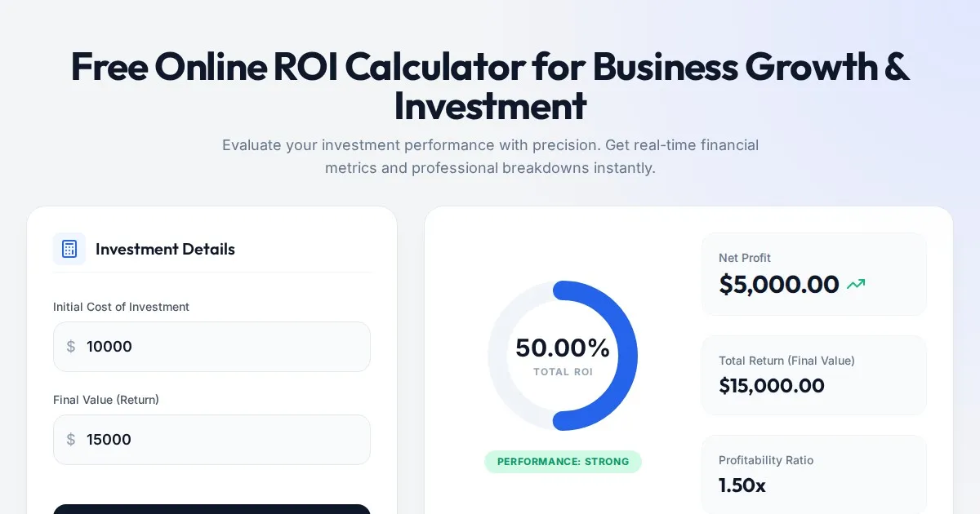Click the Initial Cost of Investment label
This screenshot has width=980, height=514.
click(121, 307)
